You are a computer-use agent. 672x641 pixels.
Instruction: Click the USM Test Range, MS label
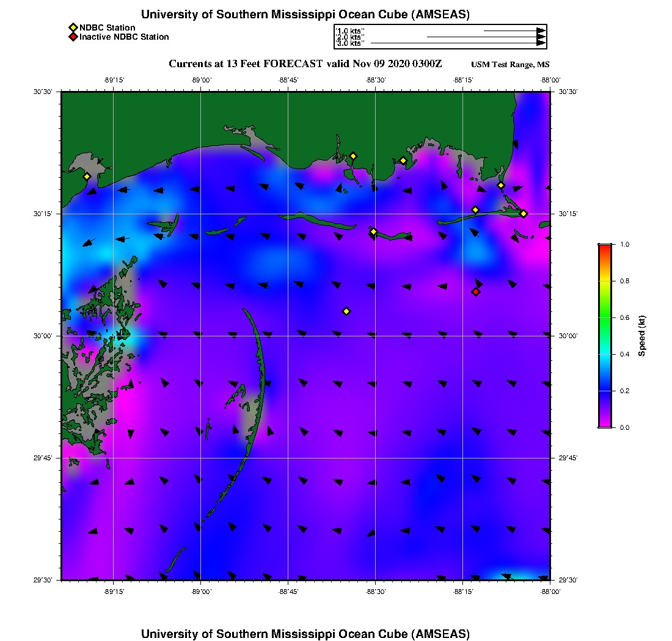tap(510, 65)
